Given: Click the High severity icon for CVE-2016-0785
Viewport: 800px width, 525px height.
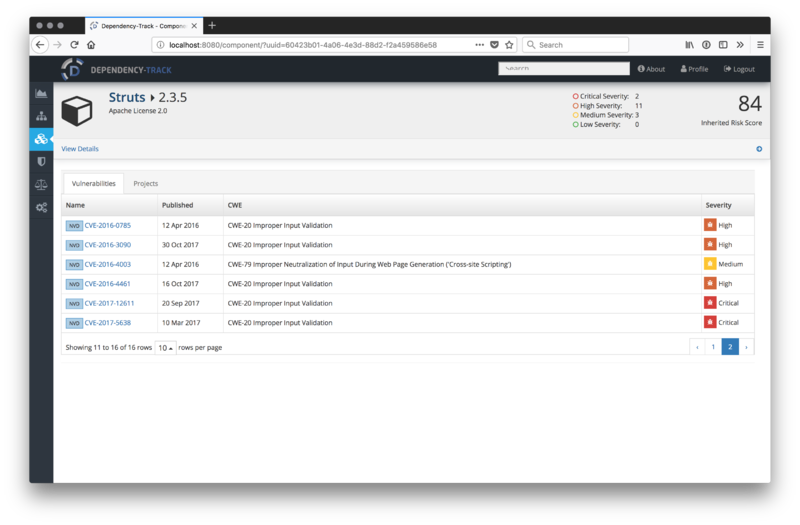Looking at the screenshot, I should [x=710, y=225].
